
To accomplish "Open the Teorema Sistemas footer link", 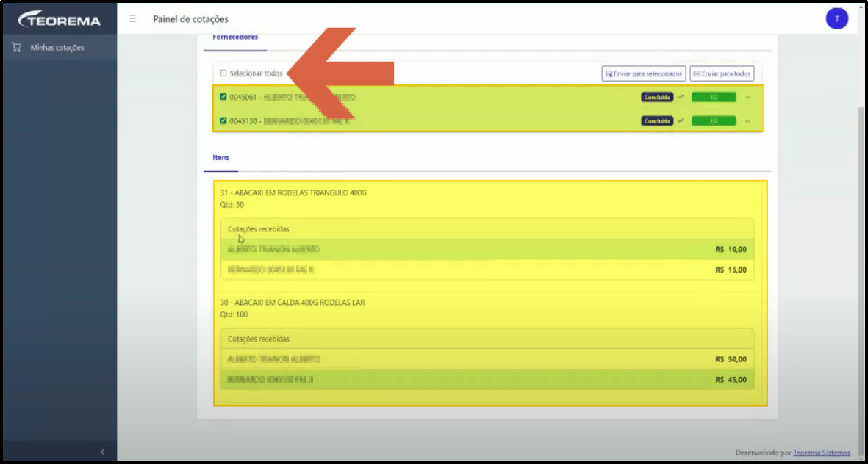I will (x=822, y=453).
